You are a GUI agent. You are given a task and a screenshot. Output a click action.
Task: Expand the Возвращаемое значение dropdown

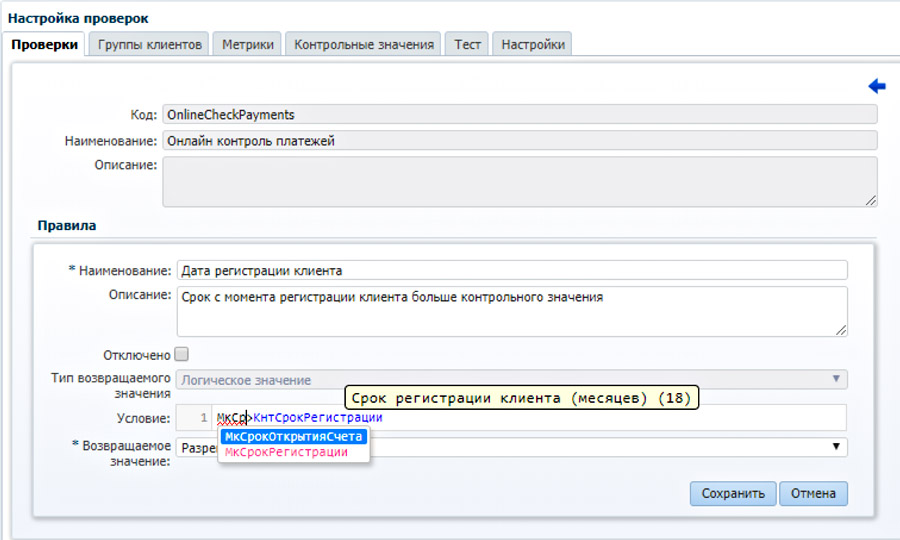click(836, 447)
